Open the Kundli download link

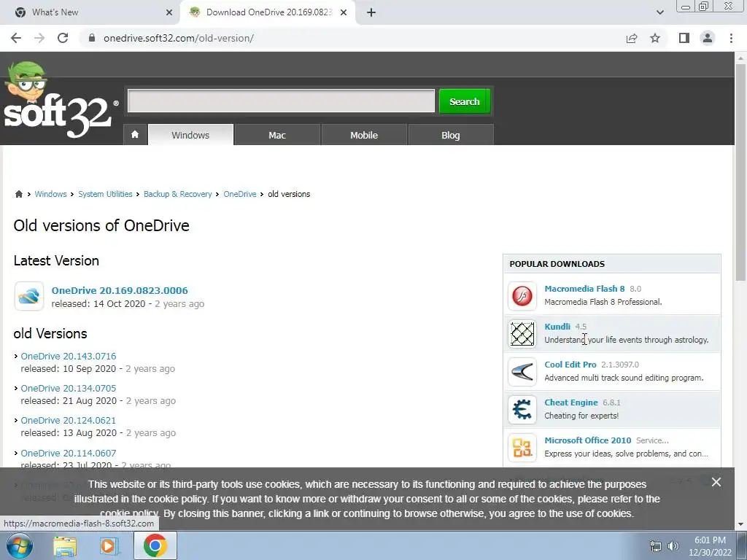tap(557, 327)
